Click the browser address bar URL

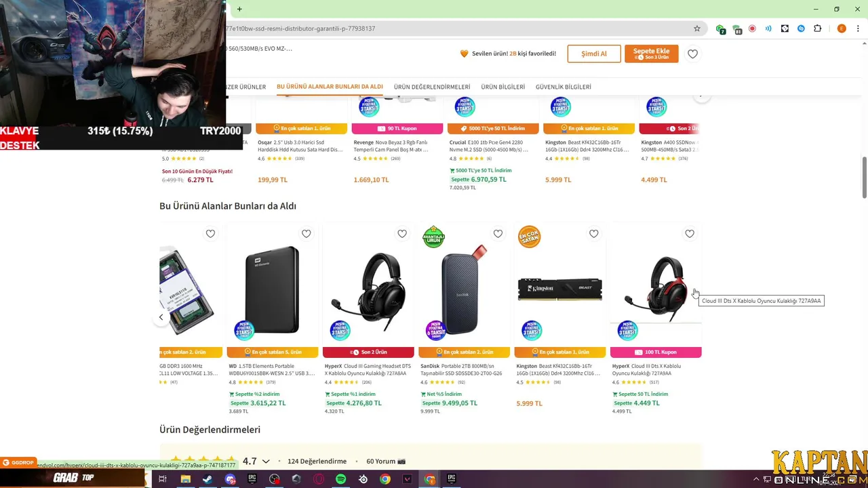[300, 28]
